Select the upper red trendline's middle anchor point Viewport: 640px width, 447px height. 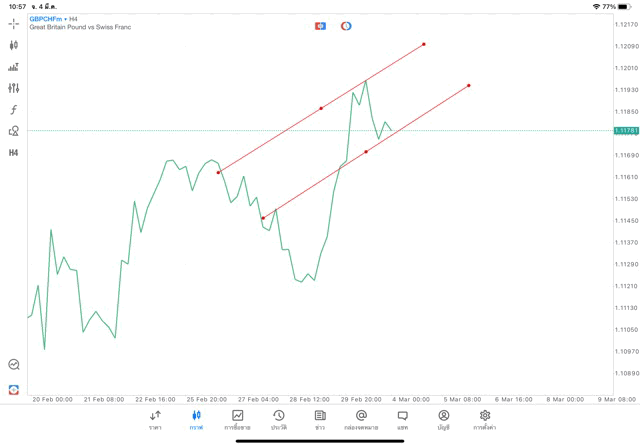pos(321,108)
